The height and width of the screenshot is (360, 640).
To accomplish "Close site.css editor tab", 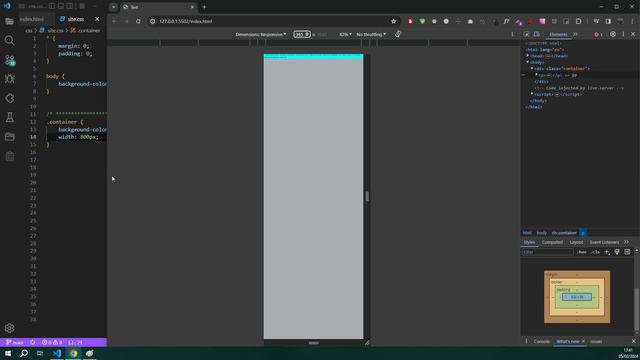I will [x=97, y=19].
